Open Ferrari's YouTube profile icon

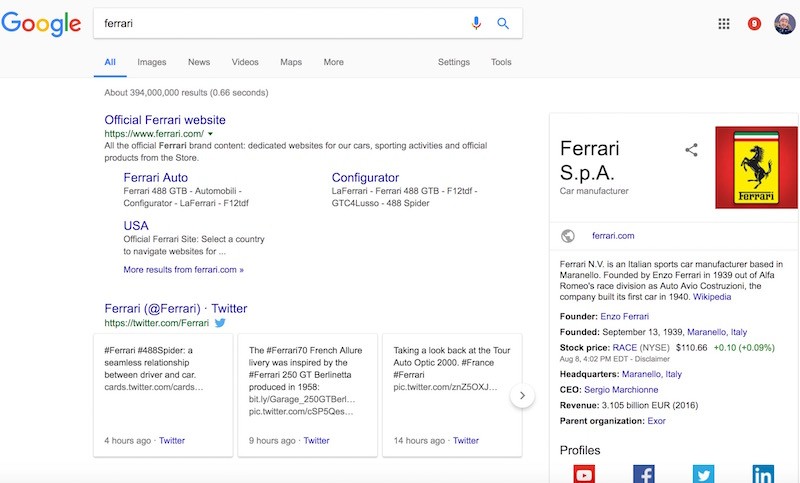click(584, 474)
